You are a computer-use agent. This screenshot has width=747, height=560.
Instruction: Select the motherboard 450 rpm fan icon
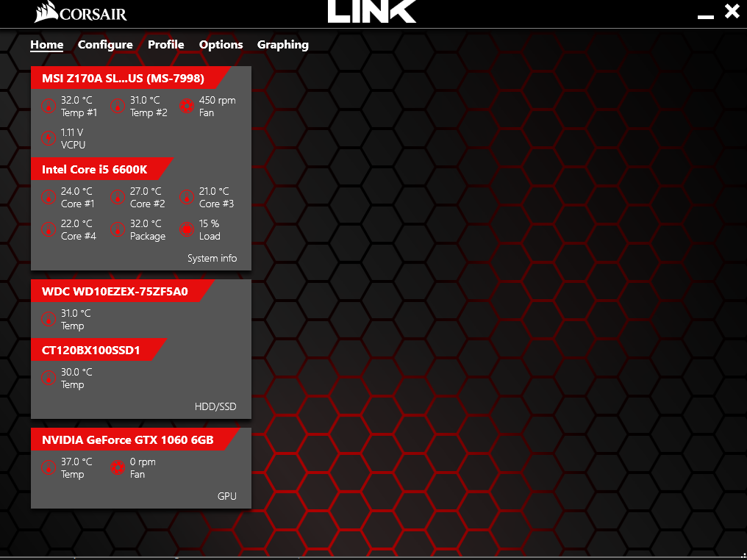click(x=186, y=106)
